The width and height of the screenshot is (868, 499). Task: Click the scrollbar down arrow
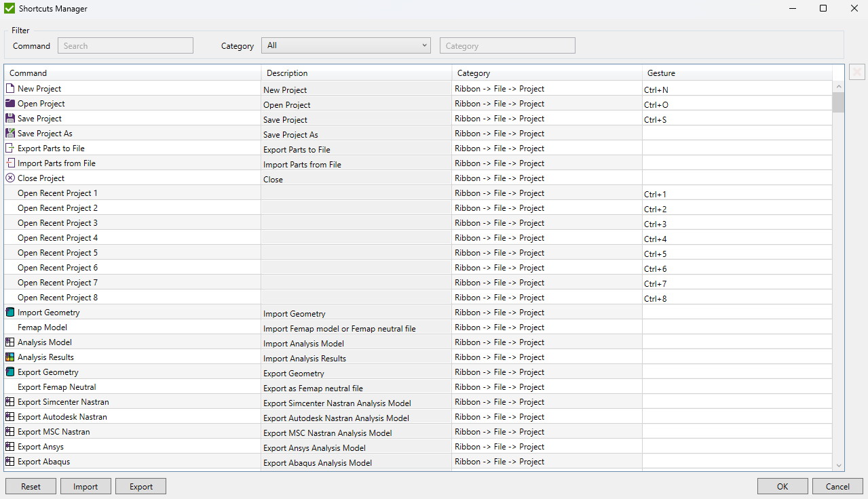pyautogui.click(x=839, y=466)
